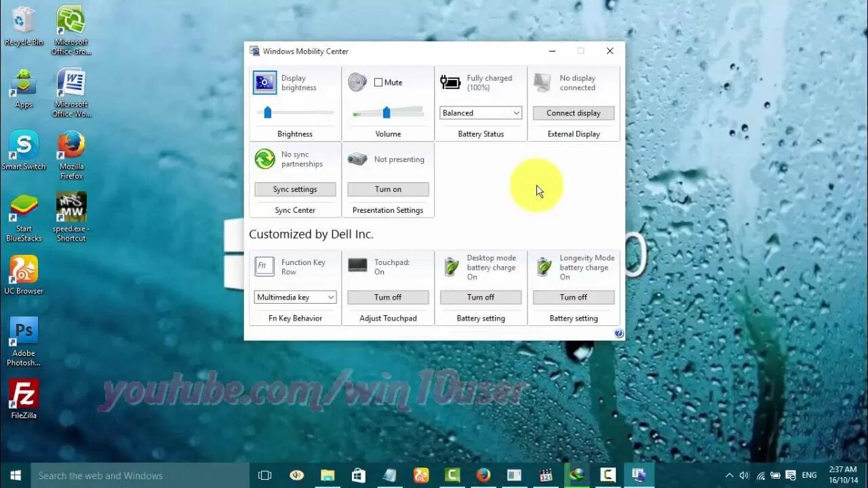
Task: Click the ENG language indicator
Action: (x=809, y=475)
